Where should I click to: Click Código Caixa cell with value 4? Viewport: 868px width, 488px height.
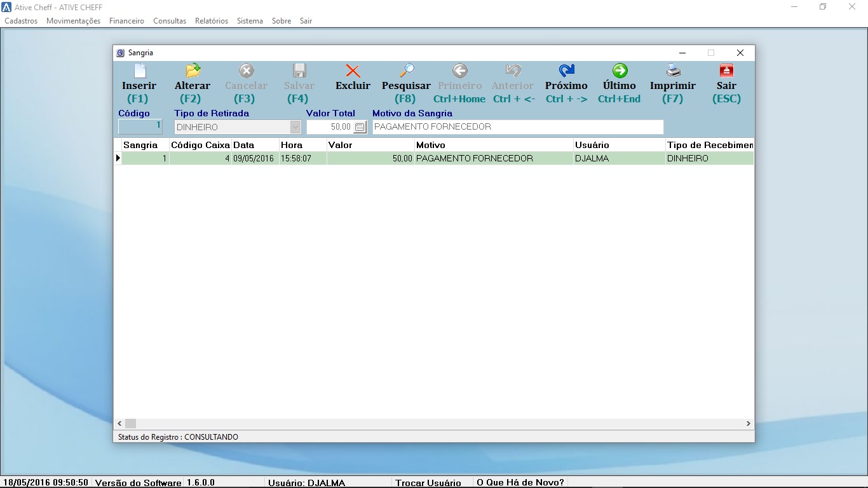click(x=200, y=158)
